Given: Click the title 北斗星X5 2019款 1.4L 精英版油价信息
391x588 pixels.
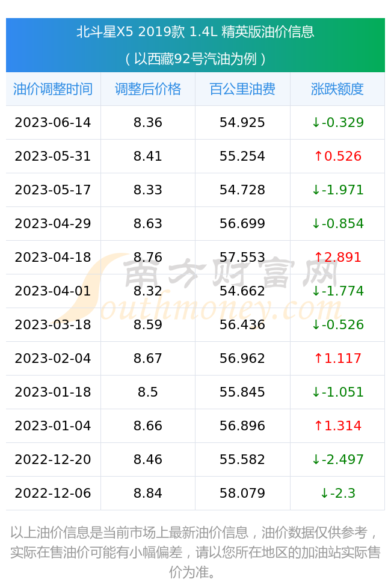Looking at the screenshot, I should tap(195, 32).
